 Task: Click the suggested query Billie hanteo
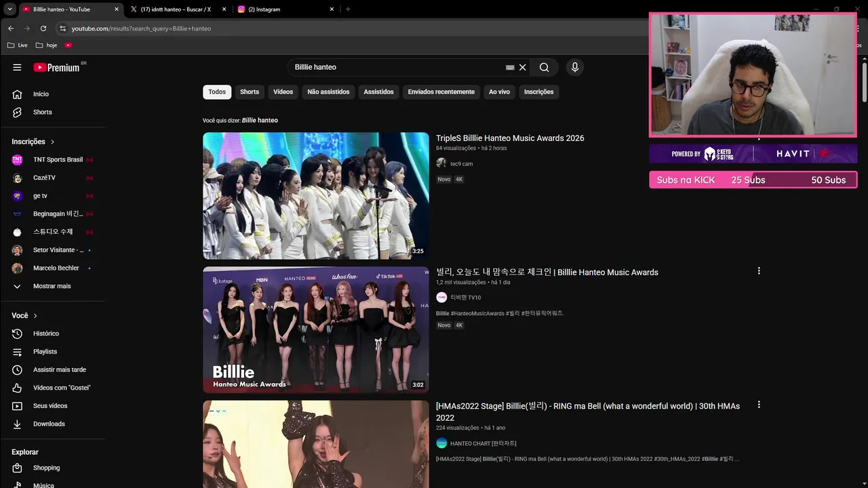260,120
